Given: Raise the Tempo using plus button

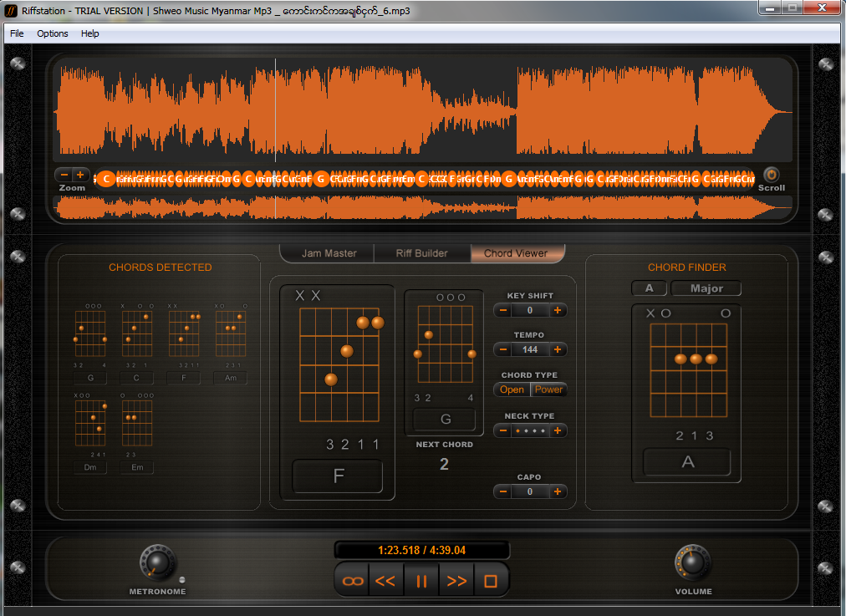Looking at the screenshot, I should pyautogui.click(x=558, y=349).
